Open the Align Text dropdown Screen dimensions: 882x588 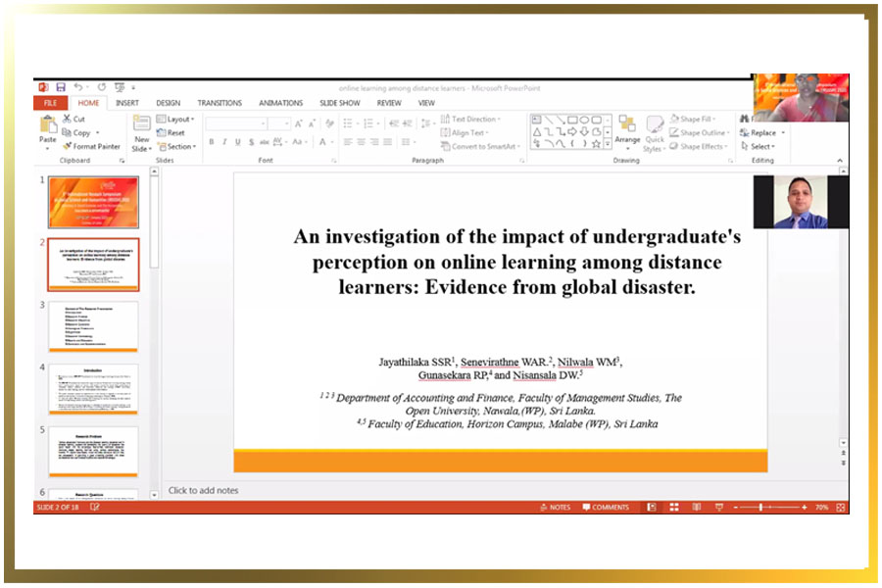coord(465,133)
